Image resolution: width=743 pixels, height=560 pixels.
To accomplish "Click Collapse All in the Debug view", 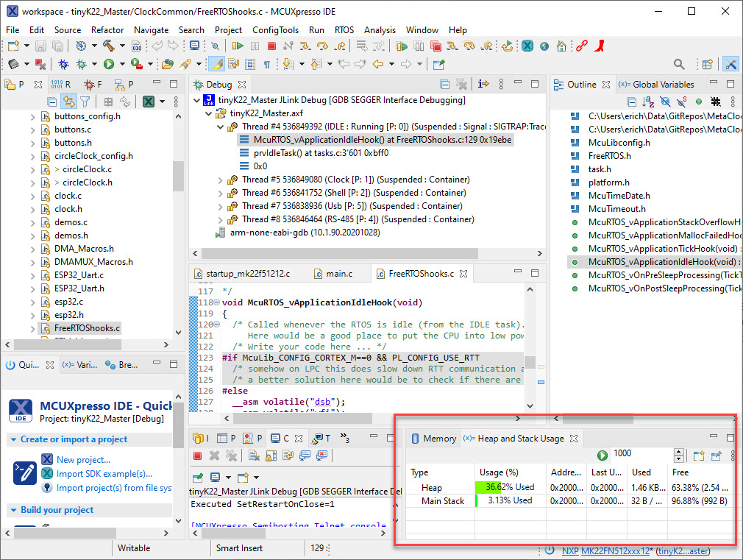I will (444, 85).
